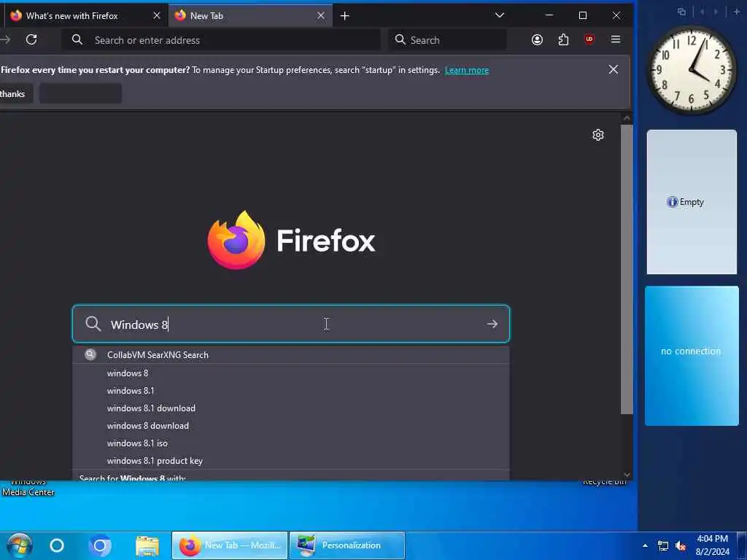Image resolution: width=747 pixels, height=560 pixels.
Task: Choose the 'windows 8' suggestion
Action: point(291,373)
